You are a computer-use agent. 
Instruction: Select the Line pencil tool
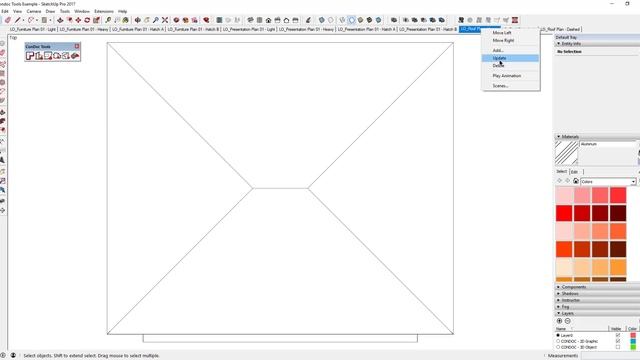[x=18, y=20]
